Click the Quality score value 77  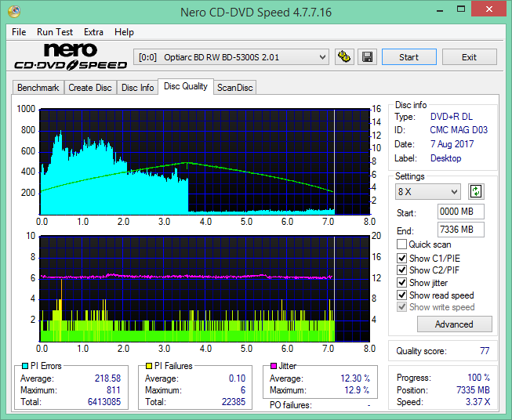[x=485, y=351]
